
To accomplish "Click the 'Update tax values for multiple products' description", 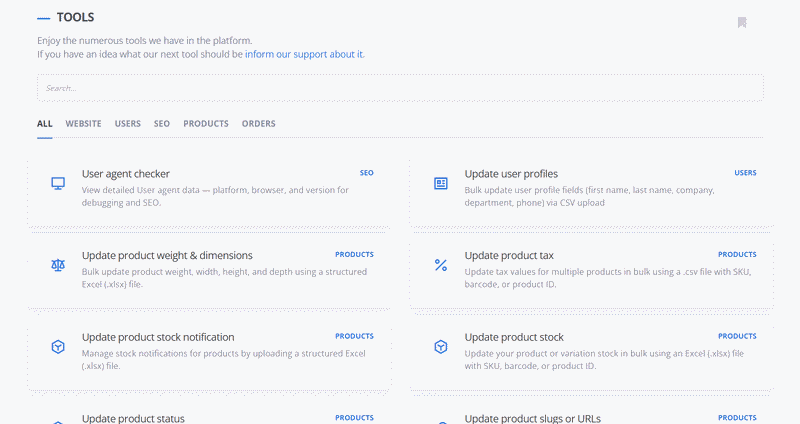I will (x=607, y=278).
